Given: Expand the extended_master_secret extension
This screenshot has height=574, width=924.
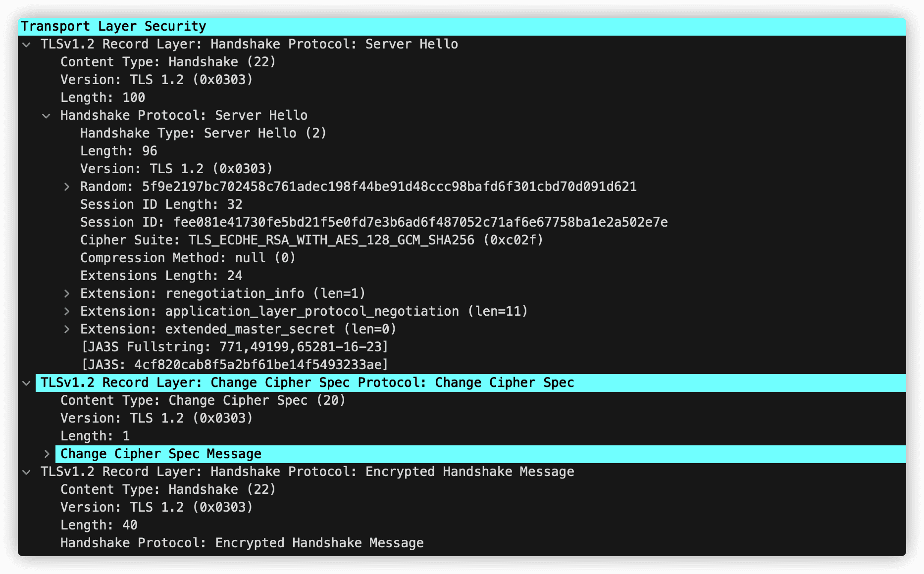Looking at the screenshot, I should [66, 330].
